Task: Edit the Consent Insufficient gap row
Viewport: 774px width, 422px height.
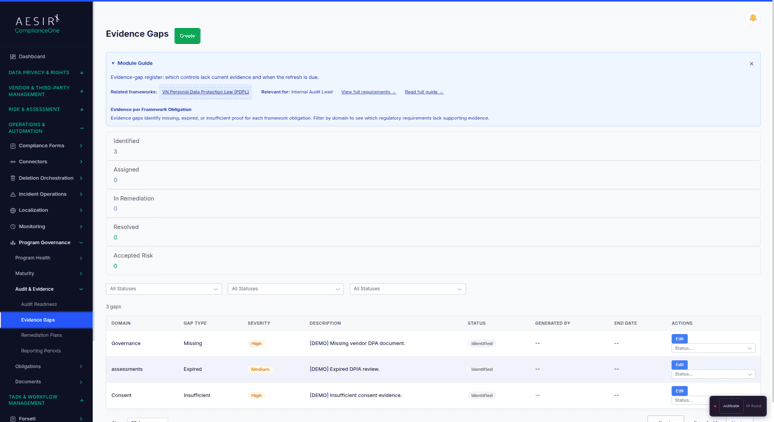Action: pos(679,390)
